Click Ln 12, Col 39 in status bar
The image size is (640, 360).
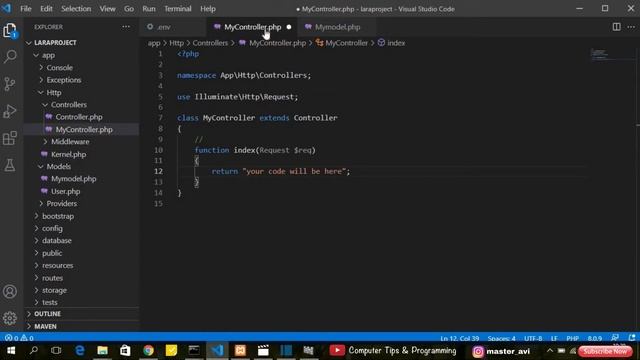point(460,338)
